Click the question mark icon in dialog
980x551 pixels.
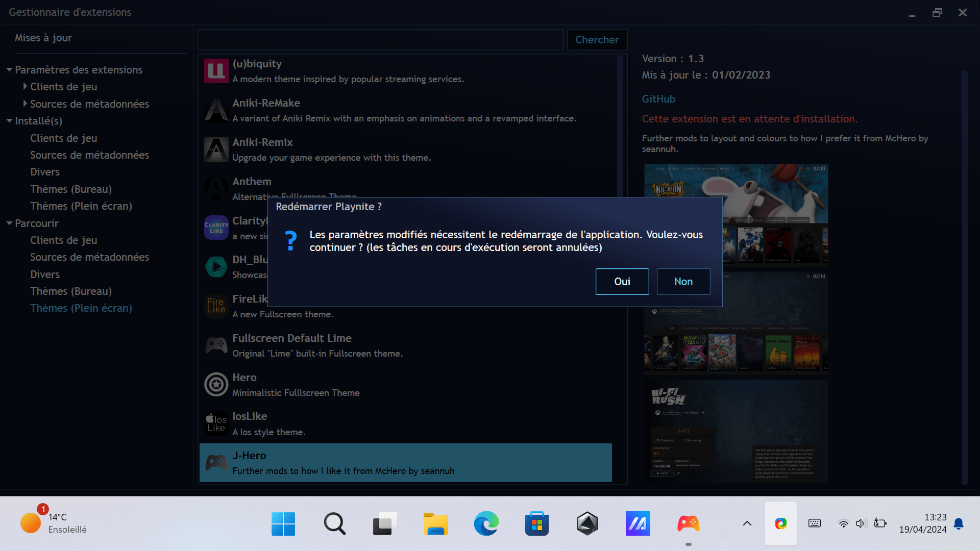(291, 241)
